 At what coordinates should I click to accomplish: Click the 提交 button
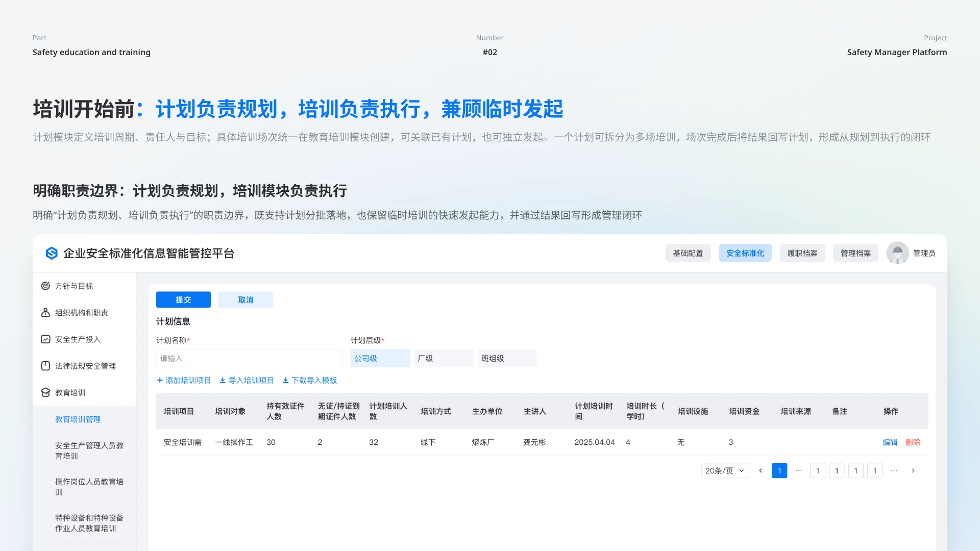click(x=183, y=299)
